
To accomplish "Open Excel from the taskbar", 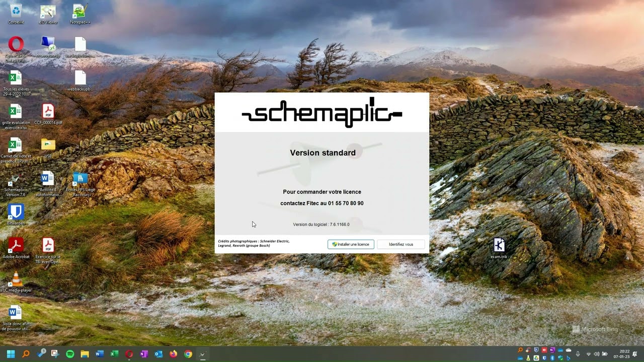I will [114, 354].
